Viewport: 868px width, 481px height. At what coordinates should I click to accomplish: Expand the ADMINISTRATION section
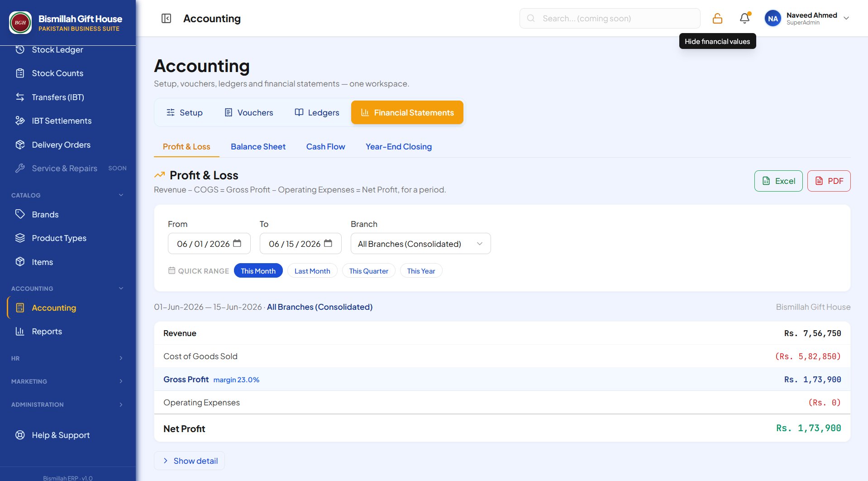(121, 404)
